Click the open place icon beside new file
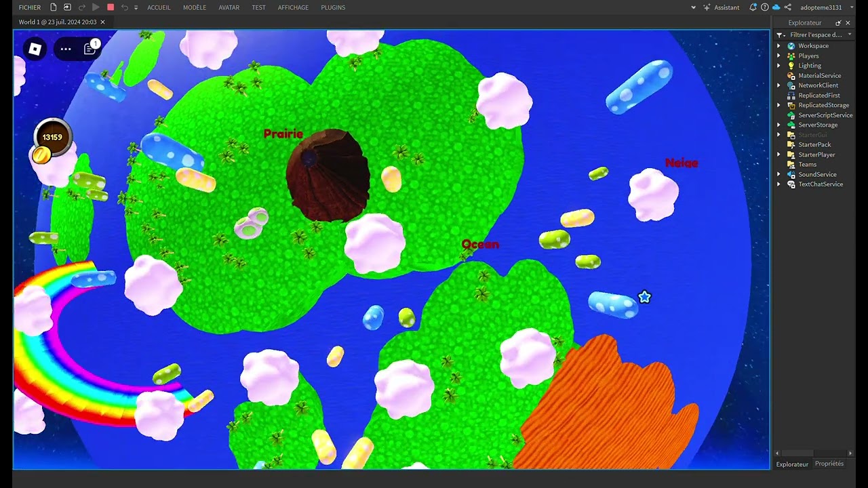This screenshot has width=868, height=488. pos(67,7)
